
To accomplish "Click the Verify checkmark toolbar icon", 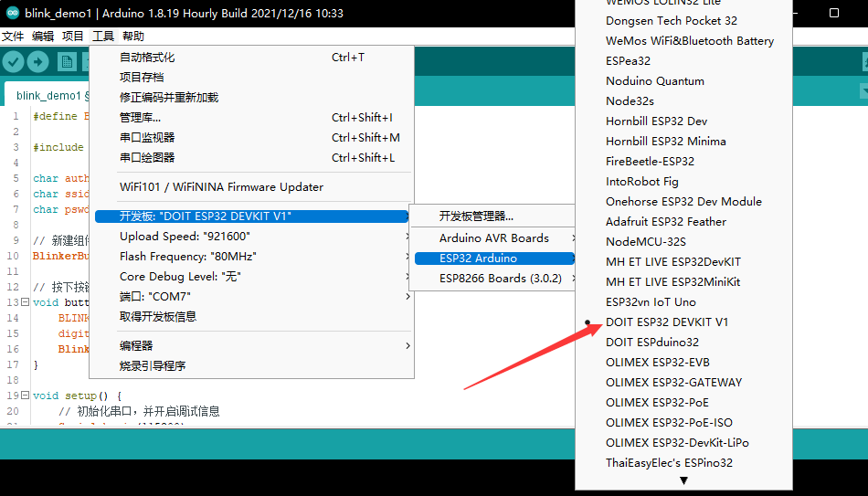I will (x=14, y=61).
